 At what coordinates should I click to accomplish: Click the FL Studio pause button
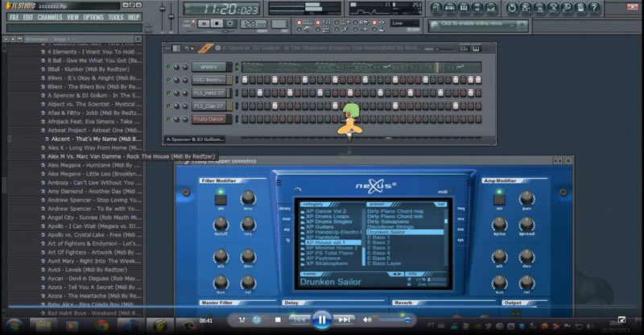click(x=204, y=24)
